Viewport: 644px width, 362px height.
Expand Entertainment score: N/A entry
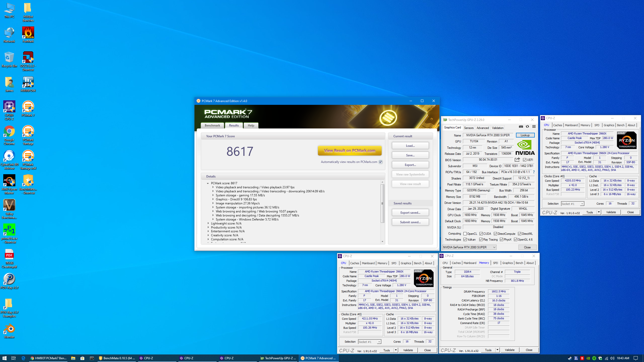tap(208, 231)
